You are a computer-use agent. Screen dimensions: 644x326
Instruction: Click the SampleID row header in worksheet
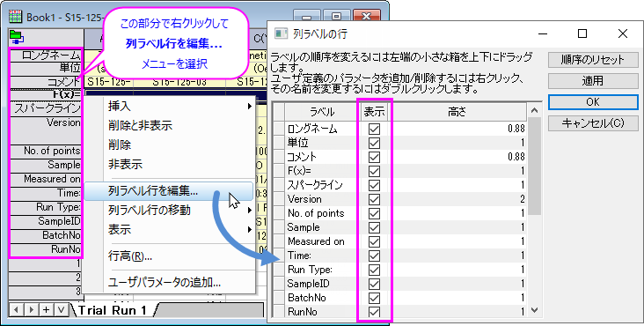(x=46, y=221)
